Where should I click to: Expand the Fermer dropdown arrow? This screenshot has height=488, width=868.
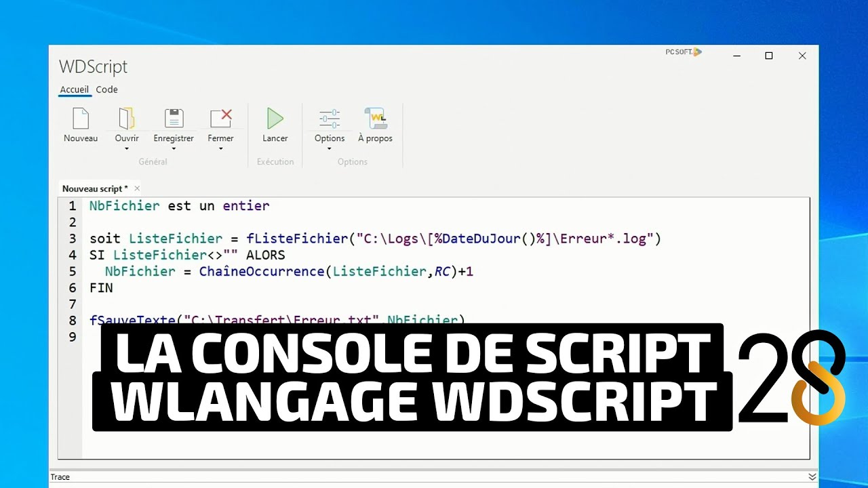tap(220, 149)
